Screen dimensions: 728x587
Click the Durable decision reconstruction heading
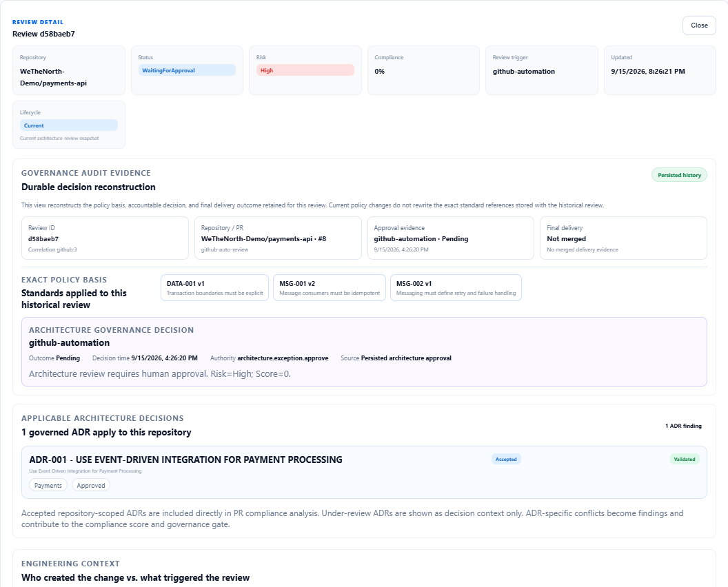click(x=88, y=187)
